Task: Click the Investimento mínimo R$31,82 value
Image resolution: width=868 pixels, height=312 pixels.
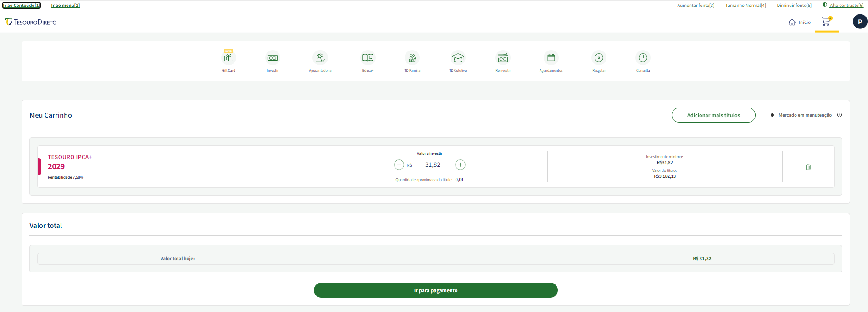Action: tap(665, 163)
